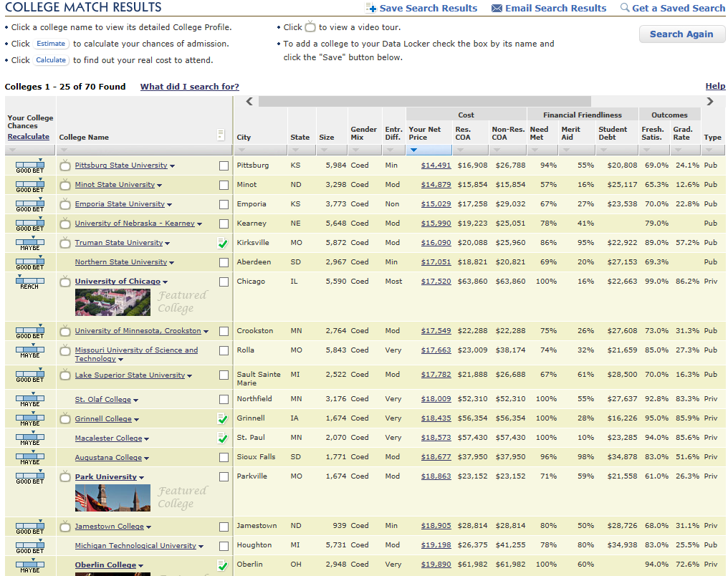
Task: Open Oberlin College profile link
Action: point(105,565)
